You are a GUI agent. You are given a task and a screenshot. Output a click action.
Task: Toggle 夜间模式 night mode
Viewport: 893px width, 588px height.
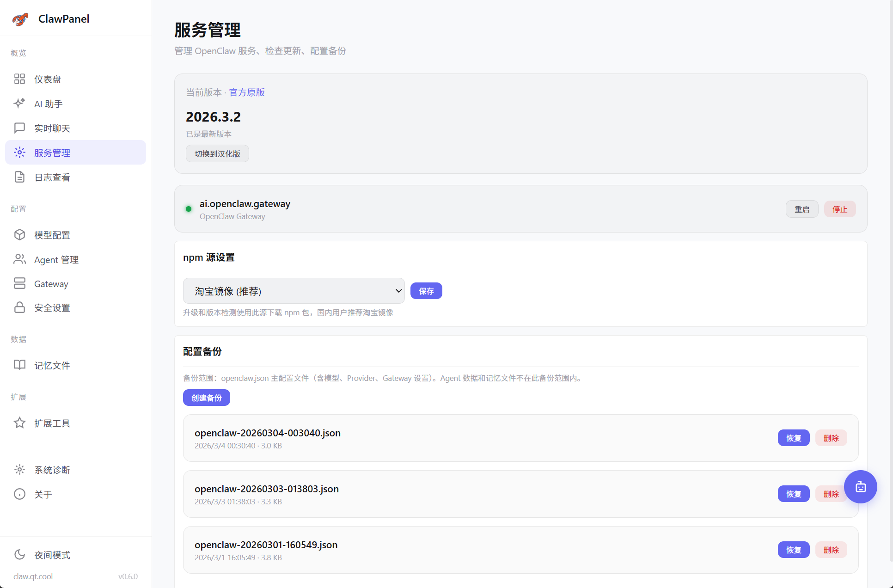(x=75, y=555)
